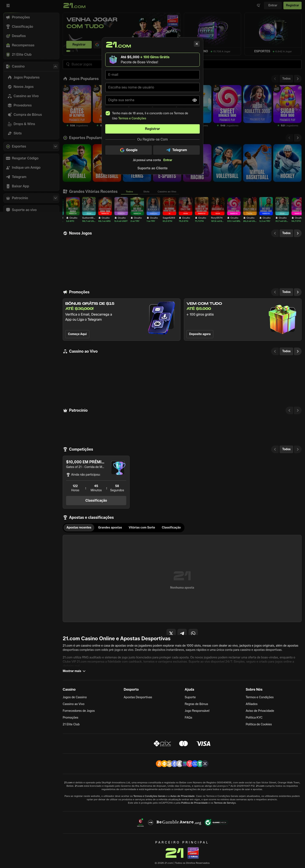
Task: Toggle password visibility eye icon
Action: point(194,100)
